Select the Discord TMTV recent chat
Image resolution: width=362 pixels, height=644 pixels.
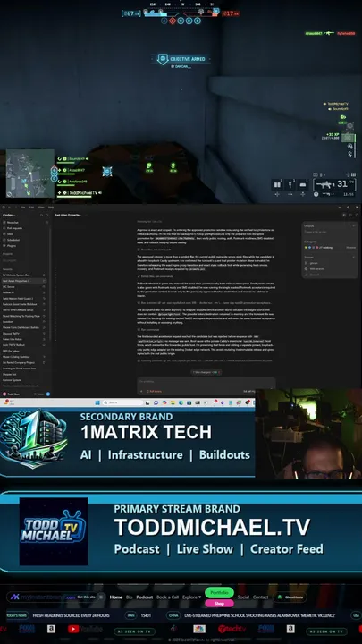tap(24, 334)
